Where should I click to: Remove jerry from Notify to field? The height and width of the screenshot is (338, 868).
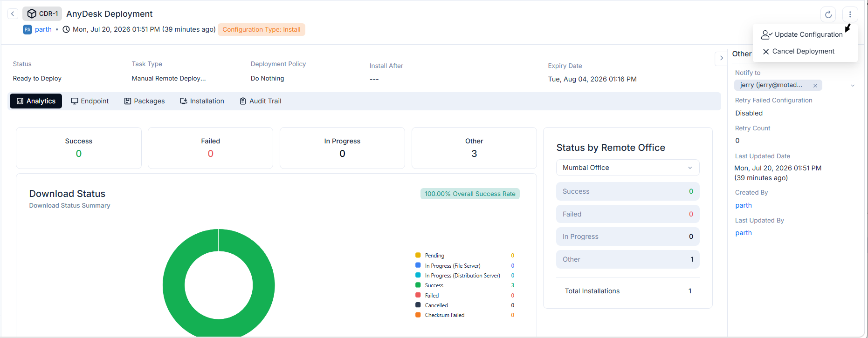point(815,86)
